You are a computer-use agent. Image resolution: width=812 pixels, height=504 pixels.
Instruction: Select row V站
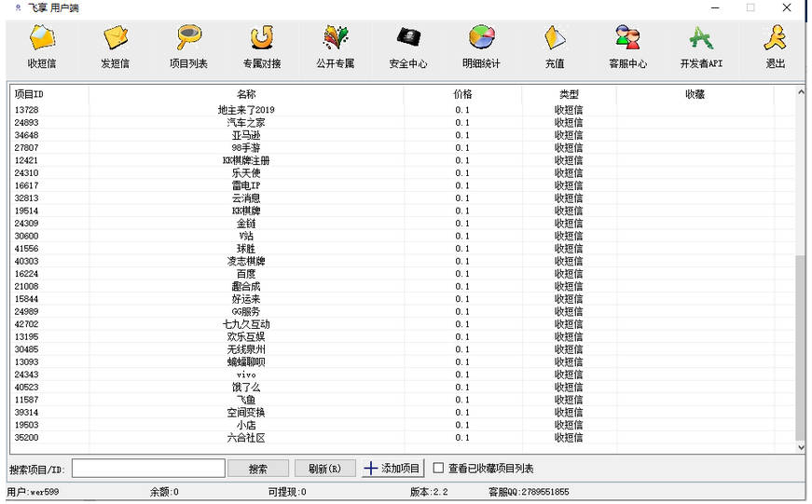coord(403,236)
